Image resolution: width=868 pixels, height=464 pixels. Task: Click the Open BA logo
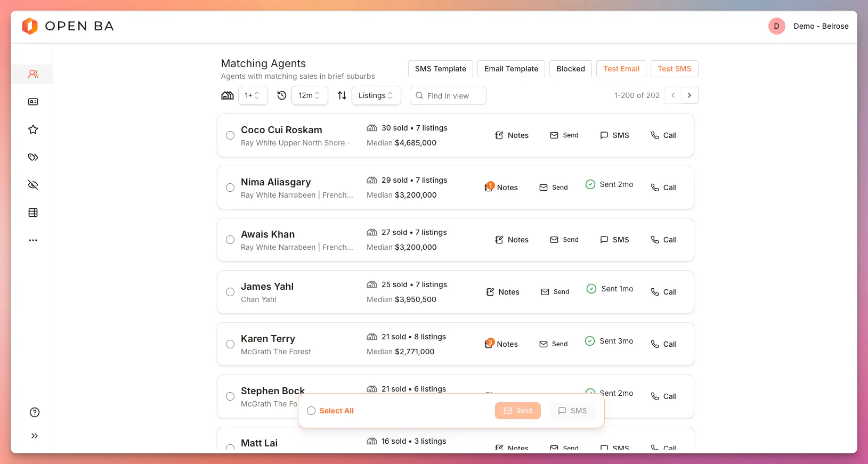[68, 26]
